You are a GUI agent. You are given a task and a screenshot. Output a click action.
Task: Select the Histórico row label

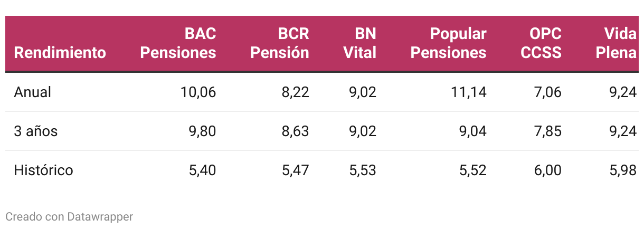[x=43, y=170]
